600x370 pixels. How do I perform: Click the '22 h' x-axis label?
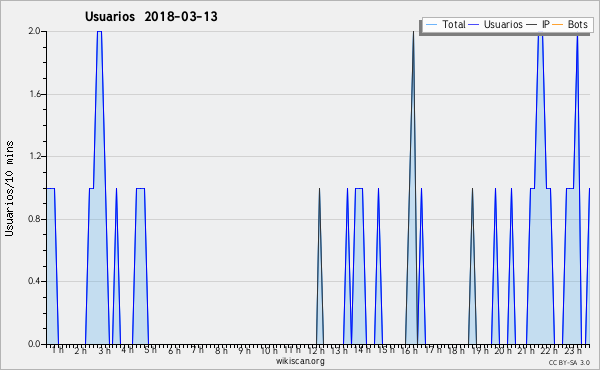pos(549,350)
